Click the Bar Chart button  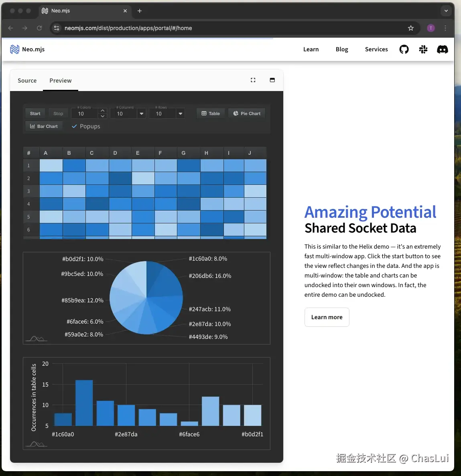pyautogui.click(x=44, y=126)
